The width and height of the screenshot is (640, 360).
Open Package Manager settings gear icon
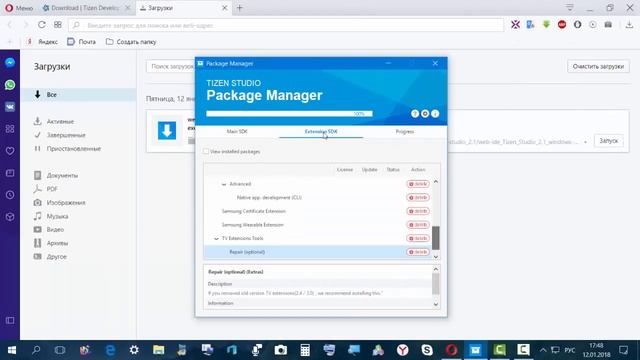[x=425, y=114]
